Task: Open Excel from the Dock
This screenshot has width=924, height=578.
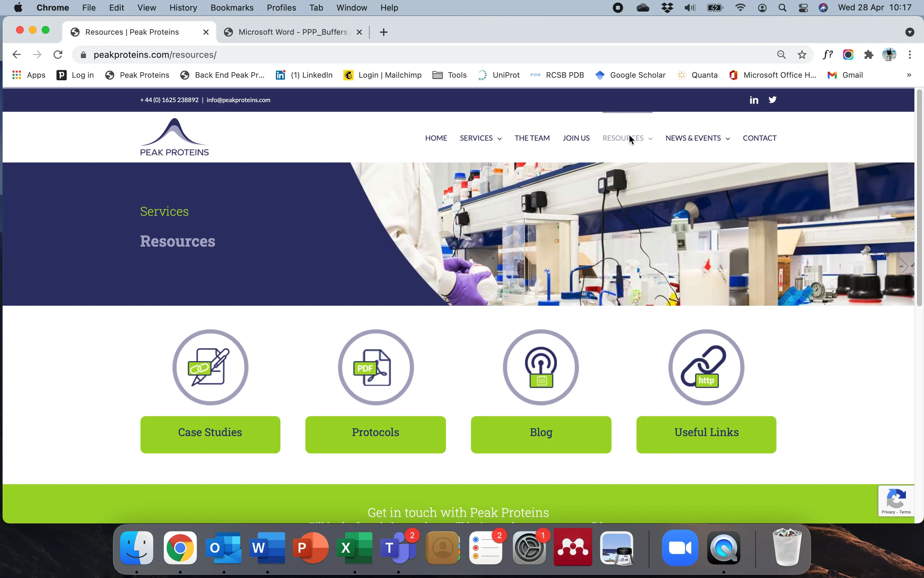Action: [355, 548]
